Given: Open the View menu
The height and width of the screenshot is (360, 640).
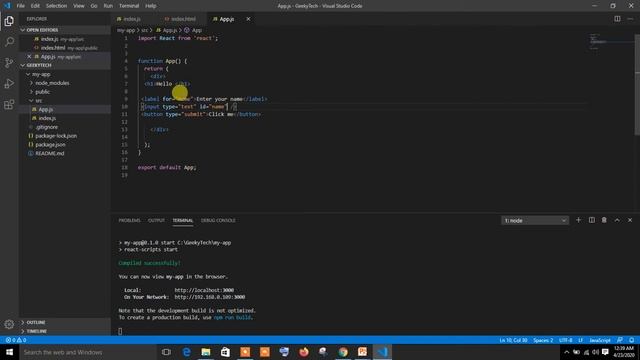Looking at the screenshot, I should pyautogui.click(x=78, y=6).
